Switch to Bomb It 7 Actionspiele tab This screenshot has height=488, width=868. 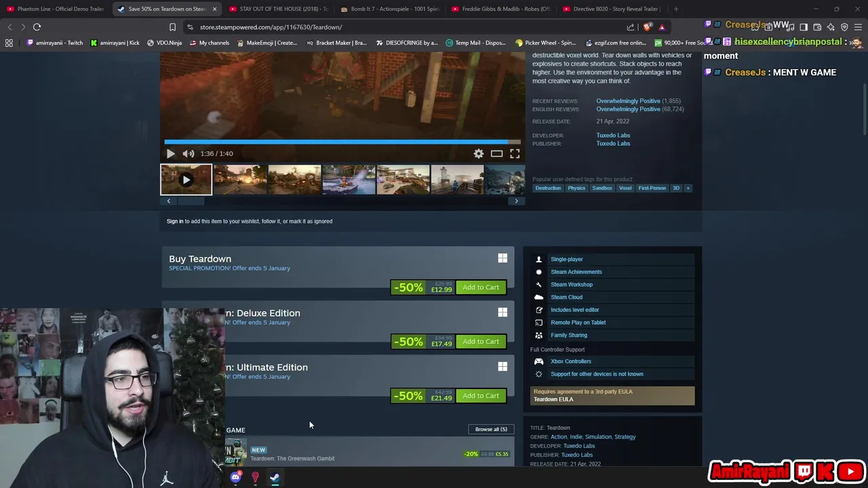pyautogui.click(x=390, y=9)
